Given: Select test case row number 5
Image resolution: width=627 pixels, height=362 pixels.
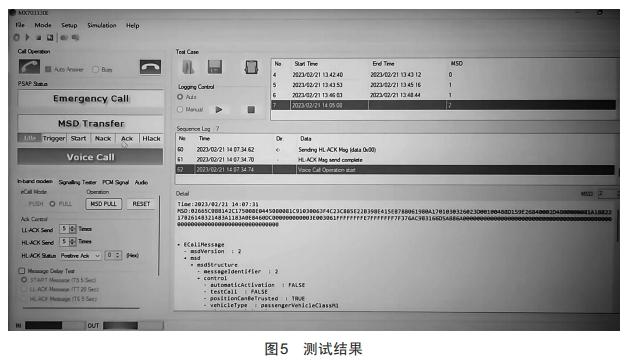Looking at the screenshot, I should (x=443, y=85).
